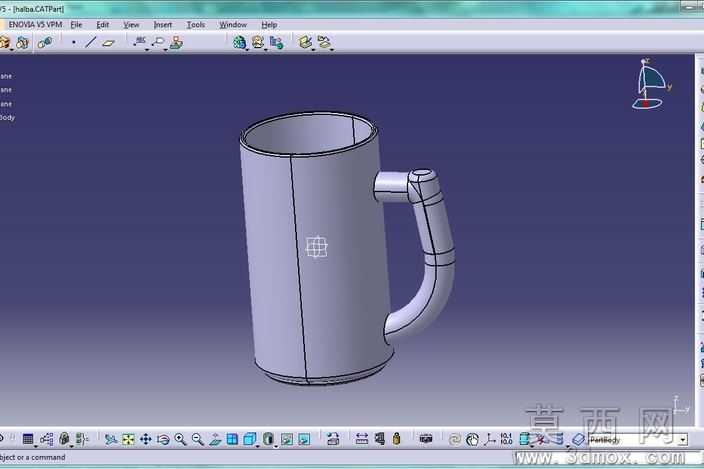Expand arrow under flag note balloon icon

point(165,49)
